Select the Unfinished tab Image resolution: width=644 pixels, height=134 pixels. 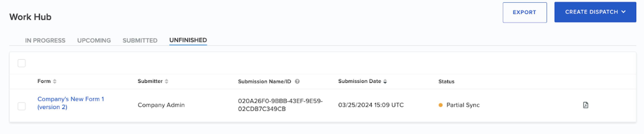coord(188,40)
